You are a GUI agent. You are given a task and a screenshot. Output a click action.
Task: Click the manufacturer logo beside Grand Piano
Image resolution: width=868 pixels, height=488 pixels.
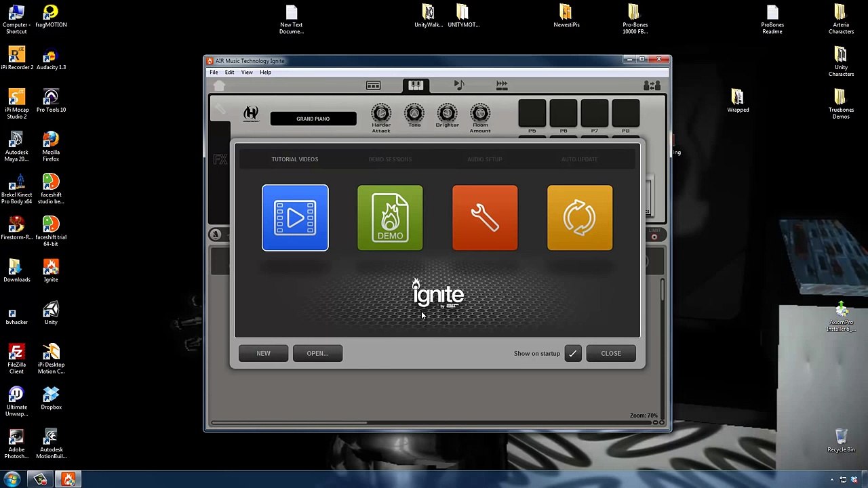point(251,113)
